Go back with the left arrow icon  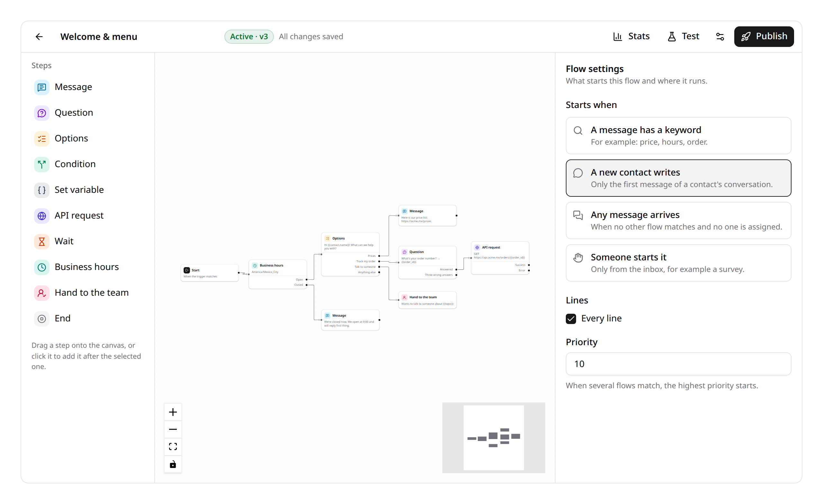39,36
